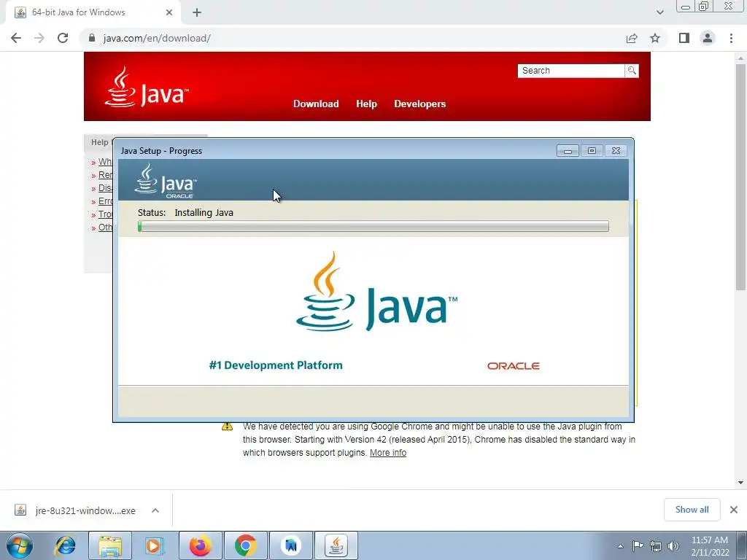Minimize the Java Setup window
This screenshot has height=560, width=747.
click(x=568, y=150)
